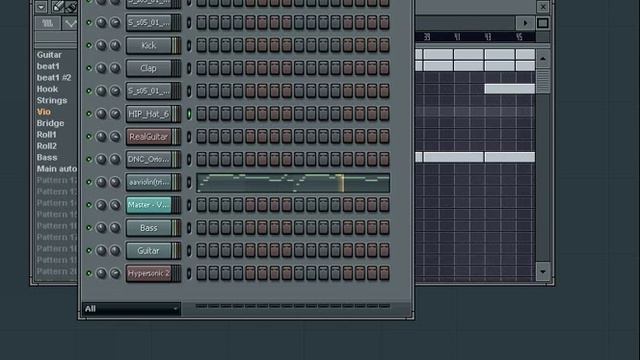Viewport: 640px width, 360px height.
Task: Click the playlist right-arrow button beside the square
Action: [525, 23]
